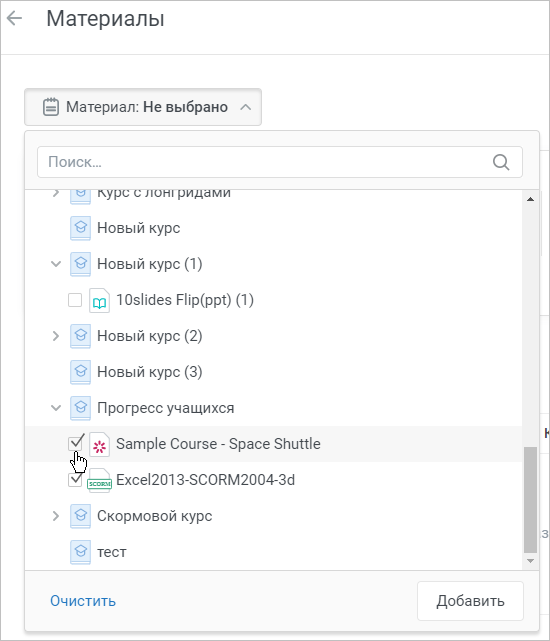Click the course icon for Новый курс

point(80,228)
